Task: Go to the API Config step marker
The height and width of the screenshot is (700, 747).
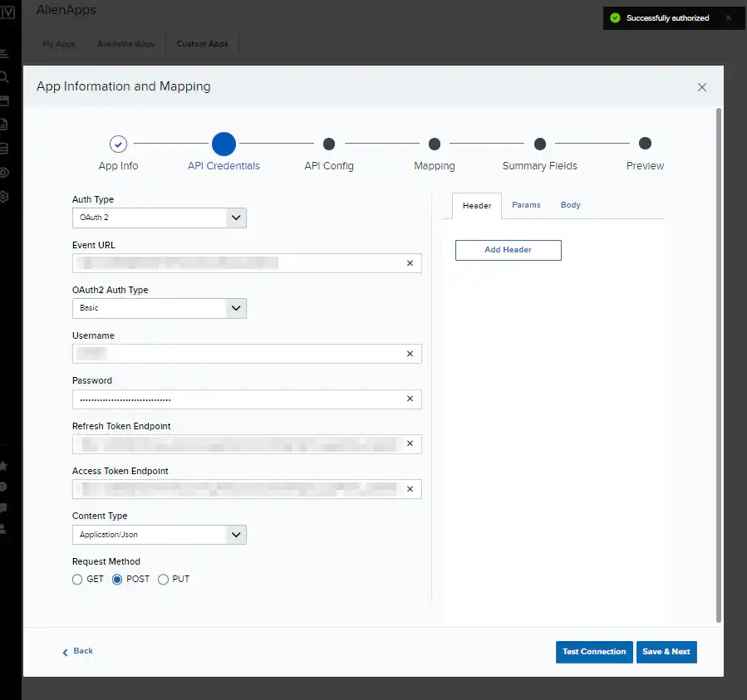Action: pyautogui.click(x=329, y=144)
